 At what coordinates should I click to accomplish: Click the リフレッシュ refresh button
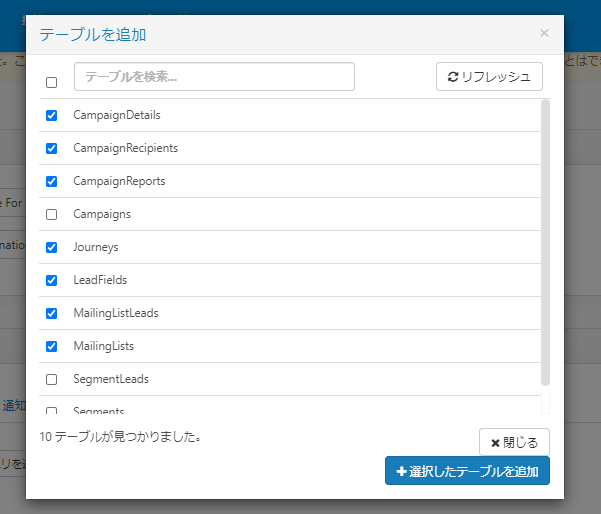click(x=489, y=77)
